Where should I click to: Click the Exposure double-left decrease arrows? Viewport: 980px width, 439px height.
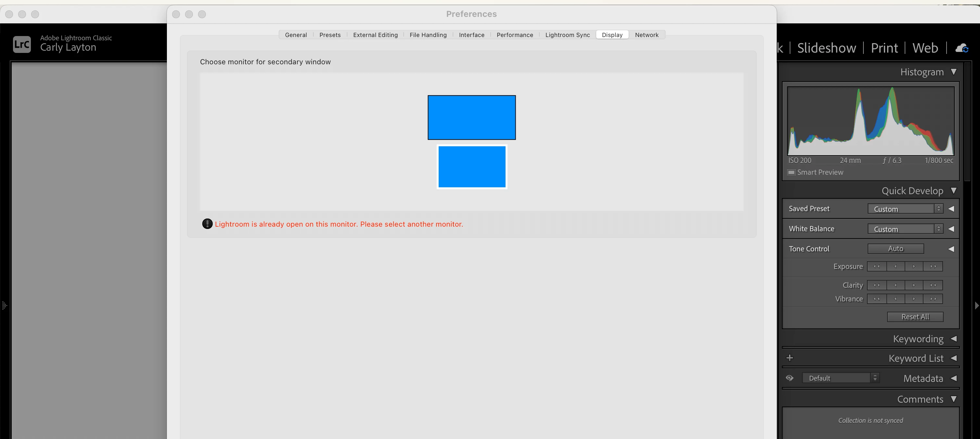coord(876,266)
